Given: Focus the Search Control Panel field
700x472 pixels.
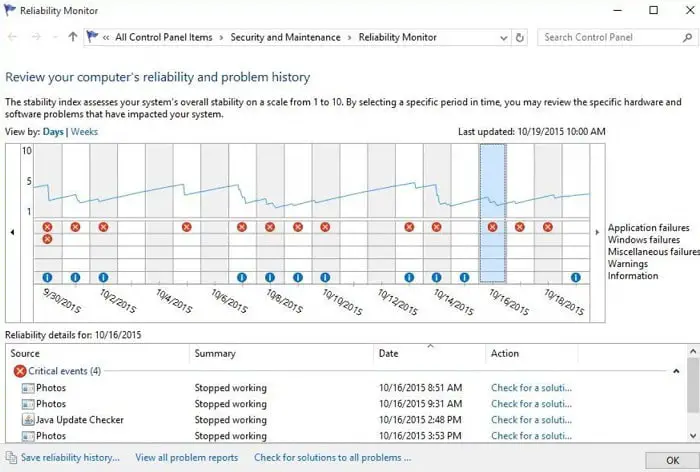Looking at the screenshot, I should [611, 38].
